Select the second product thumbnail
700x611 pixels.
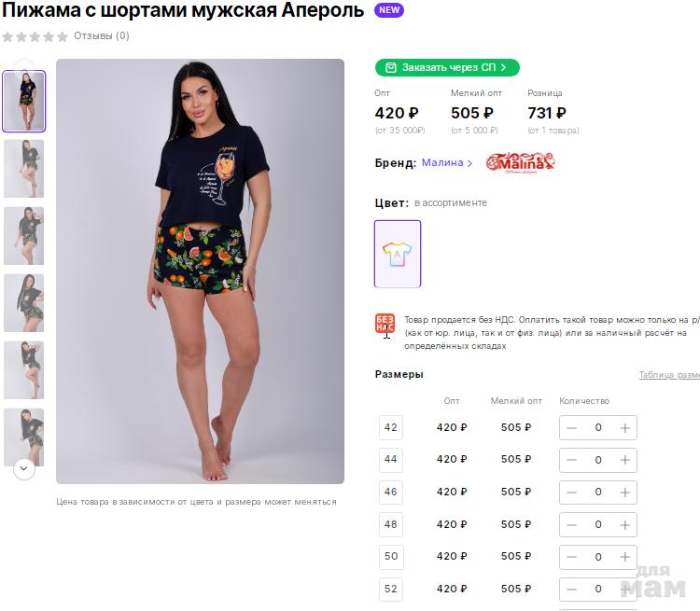[x=23, y=169]
